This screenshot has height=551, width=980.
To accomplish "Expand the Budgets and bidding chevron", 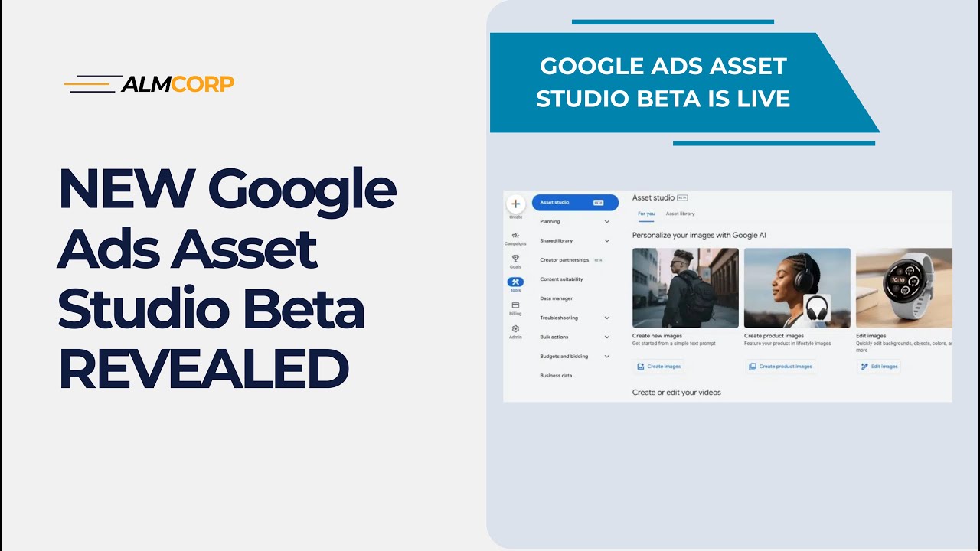I will (607, 357).
